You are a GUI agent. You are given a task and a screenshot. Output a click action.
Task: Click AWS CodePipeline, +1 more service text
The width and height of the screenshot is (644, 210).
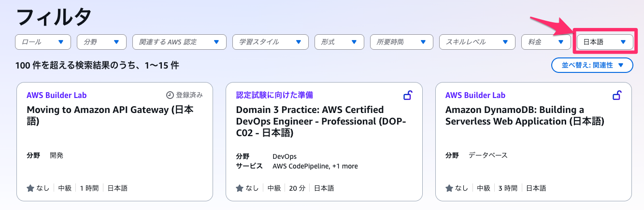315,166
